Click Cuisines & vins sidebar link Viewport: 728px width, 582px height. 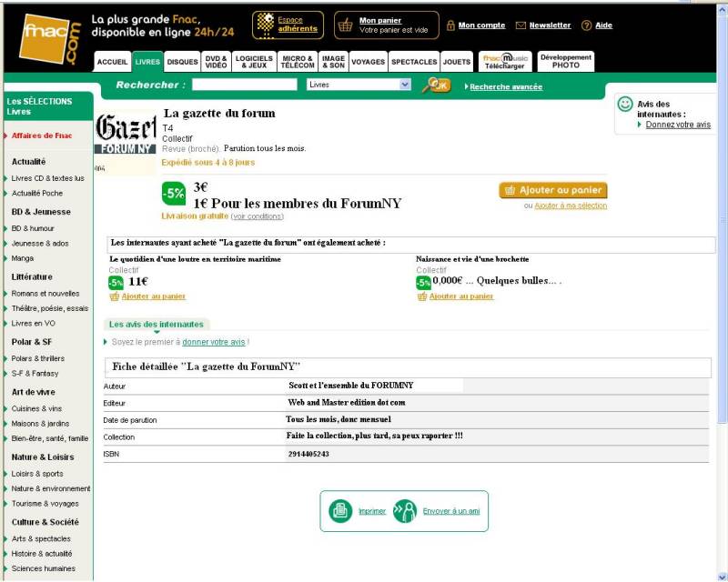pos(36,408)
